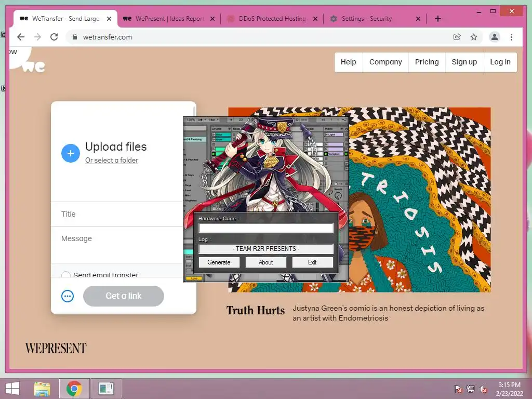Screen dimensions: 532x399
Task: Open the Windows Start button
Action: point(12,389)
